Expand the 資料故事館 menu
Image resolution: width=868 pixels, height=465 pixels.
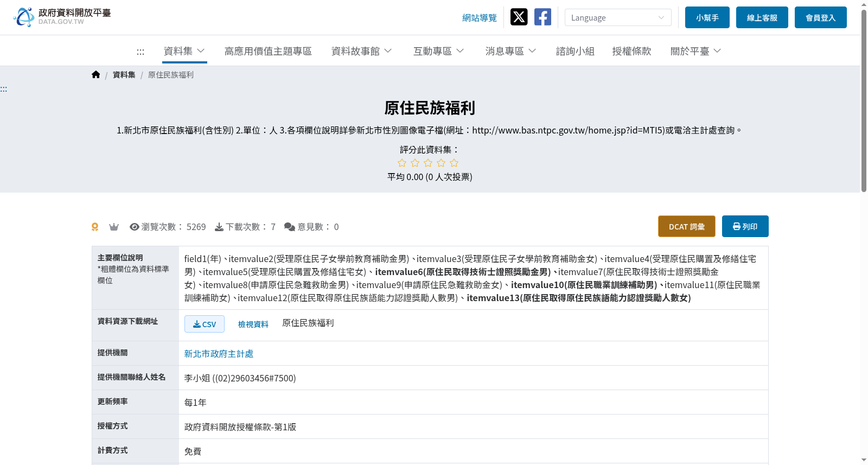[361, 51]
